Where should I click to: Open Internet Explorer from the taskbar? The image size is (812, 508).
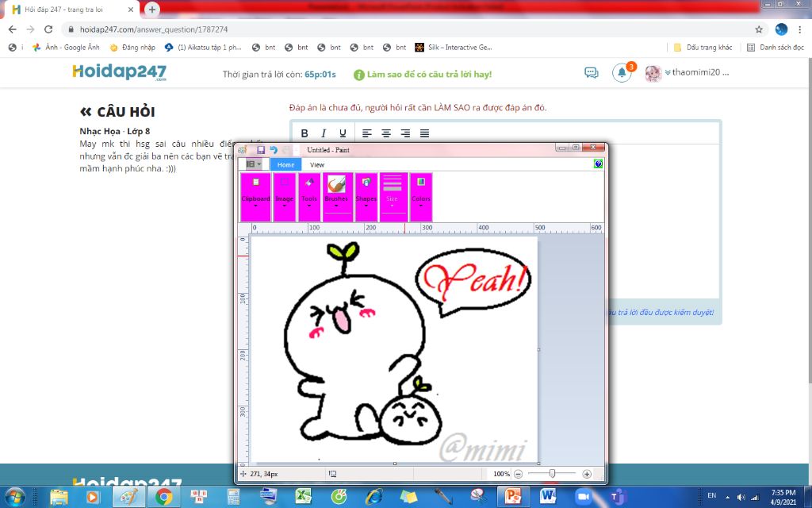click(x=373, y=496)
